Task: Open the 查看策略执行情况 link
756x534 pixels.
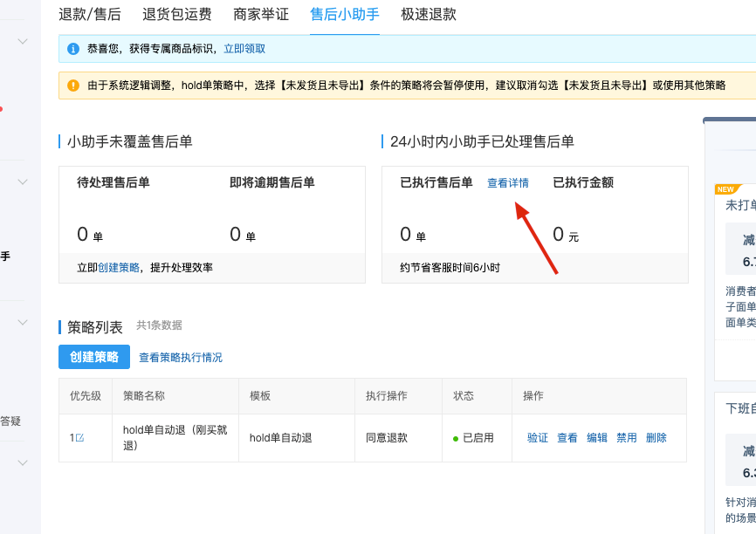Action: (181, 358)
